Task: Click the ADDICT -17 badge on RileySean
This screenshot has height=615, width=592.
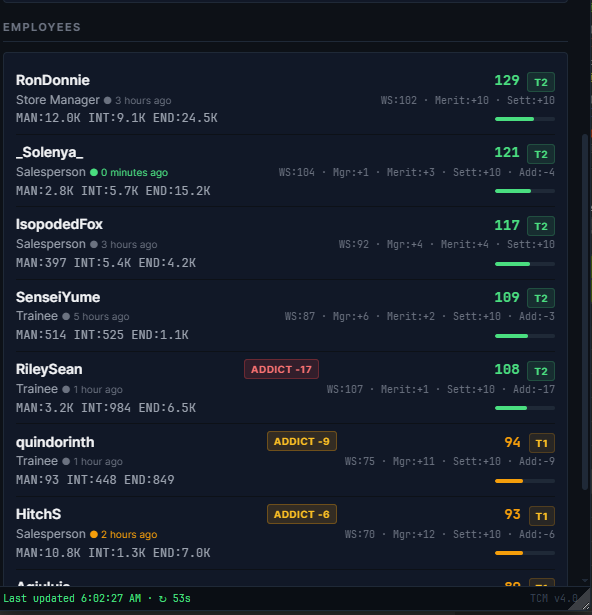Action: (x=281, y=369)
